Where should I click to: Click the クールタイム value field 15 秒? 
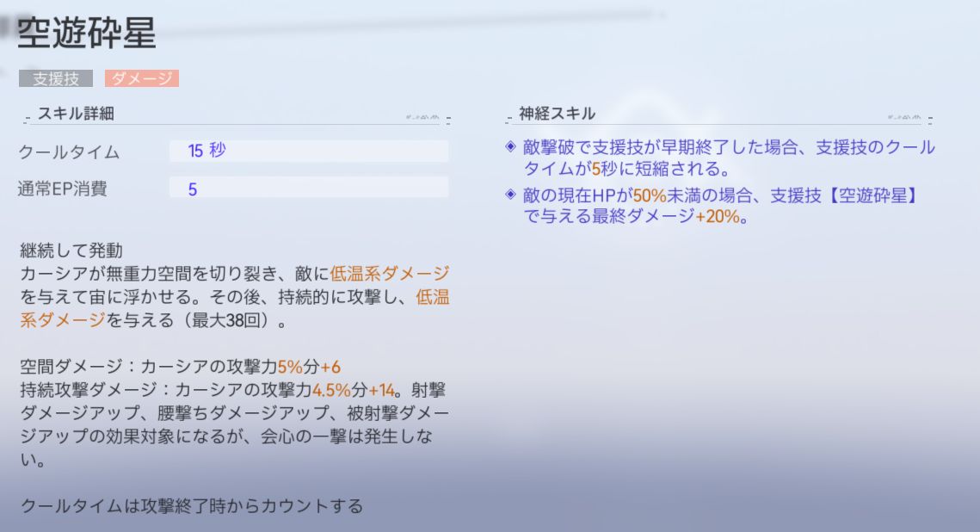(x=309, y=152)
